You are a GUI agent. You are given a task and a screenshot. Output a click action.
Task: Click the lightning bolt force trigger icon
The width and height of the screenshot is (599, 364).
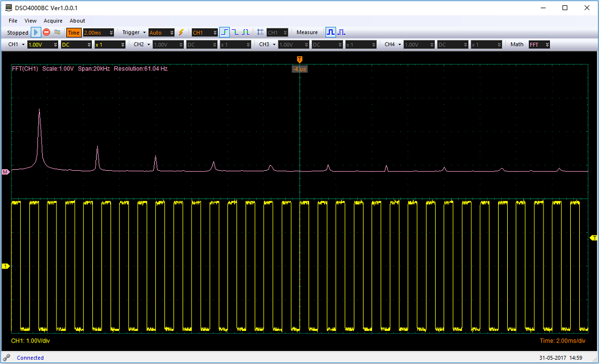181,33
